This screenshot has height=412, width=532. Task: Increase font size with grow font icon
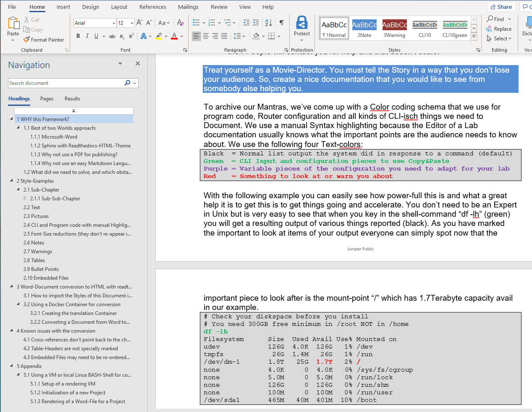[139, 23]
